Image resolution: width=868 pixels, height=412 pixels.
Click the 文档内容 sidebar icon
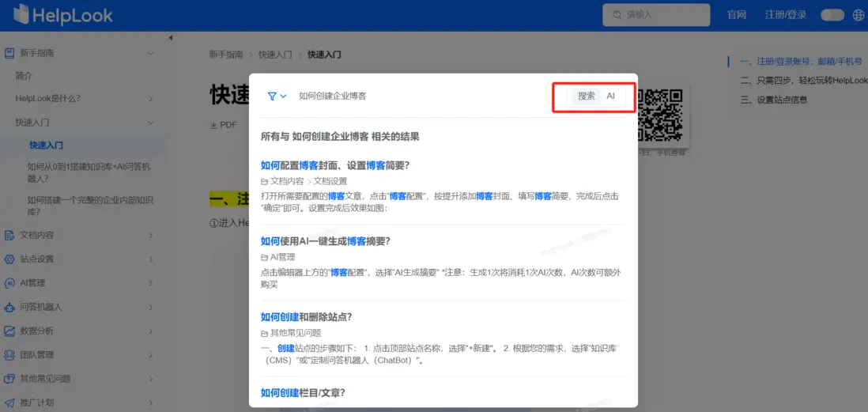(x=9, y=236)
